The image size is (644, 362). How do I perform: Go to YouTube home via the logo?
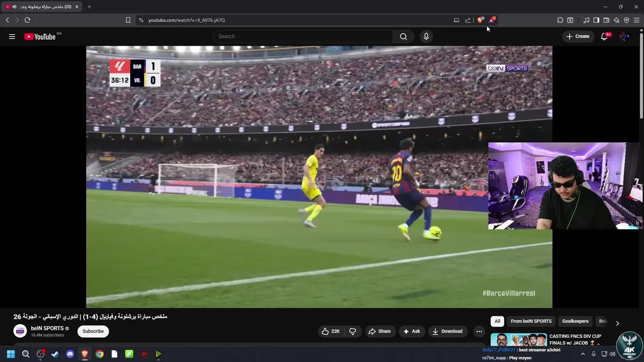click(x=40, y=36)
